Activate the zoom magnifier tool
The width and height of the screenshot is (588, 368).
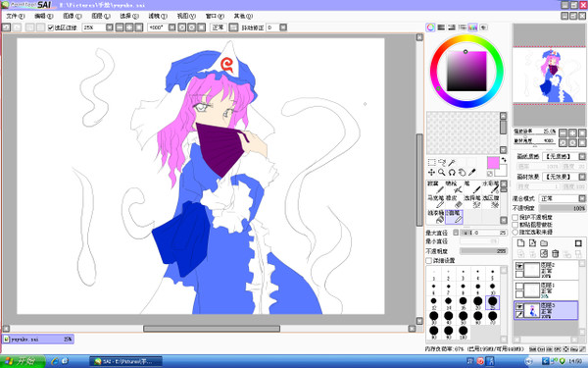point(442,173)
